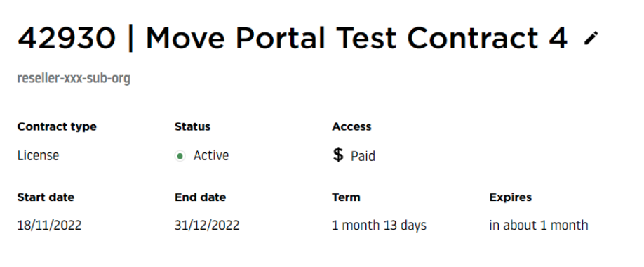644x267 pixels.
Task: Click the License contract type value
Action: (38, 155)
